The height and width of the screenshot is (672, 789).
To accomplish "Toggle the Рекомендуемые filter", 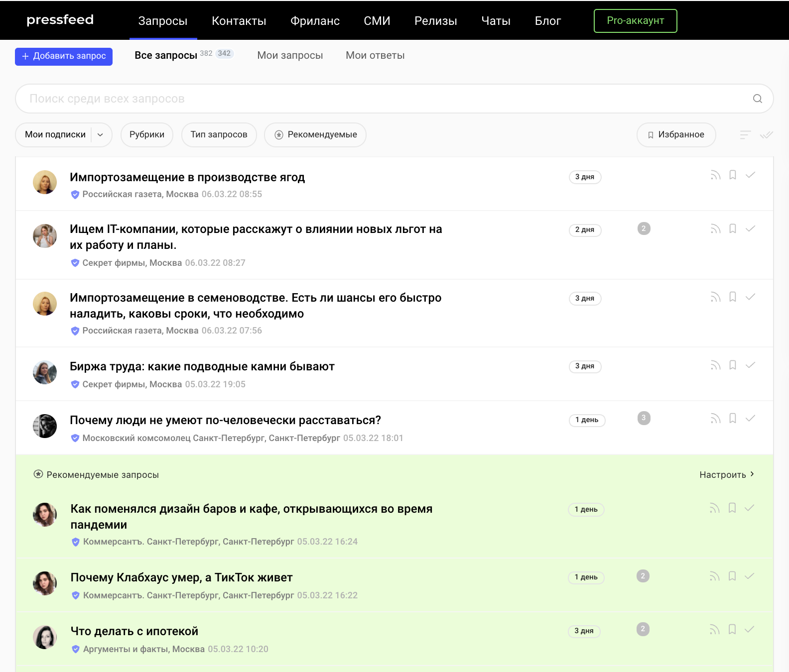I will (315, 135).
